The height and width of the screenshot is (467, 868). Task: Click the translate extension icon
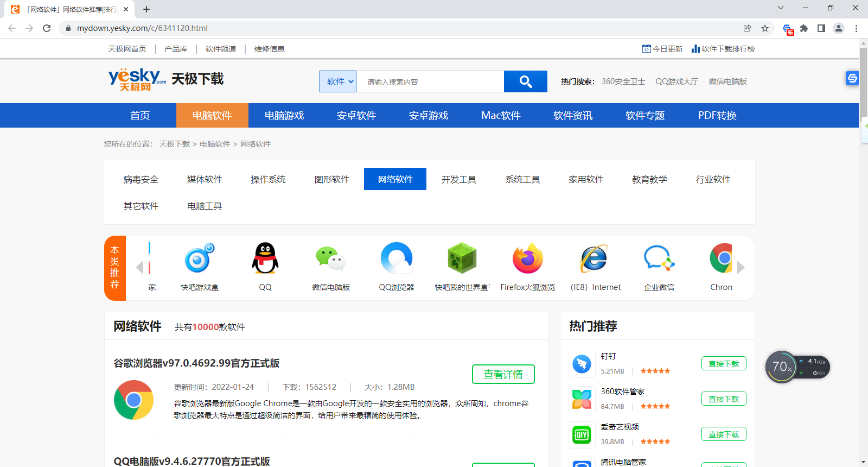tap(788, 29)
